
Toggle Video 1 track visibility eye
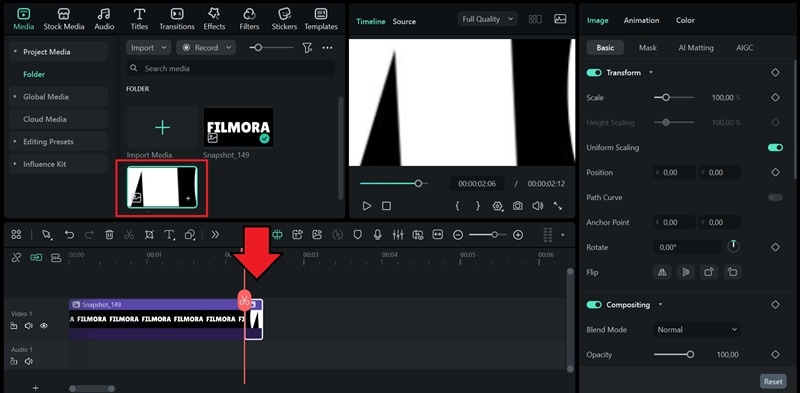click(x=44, y=326)
